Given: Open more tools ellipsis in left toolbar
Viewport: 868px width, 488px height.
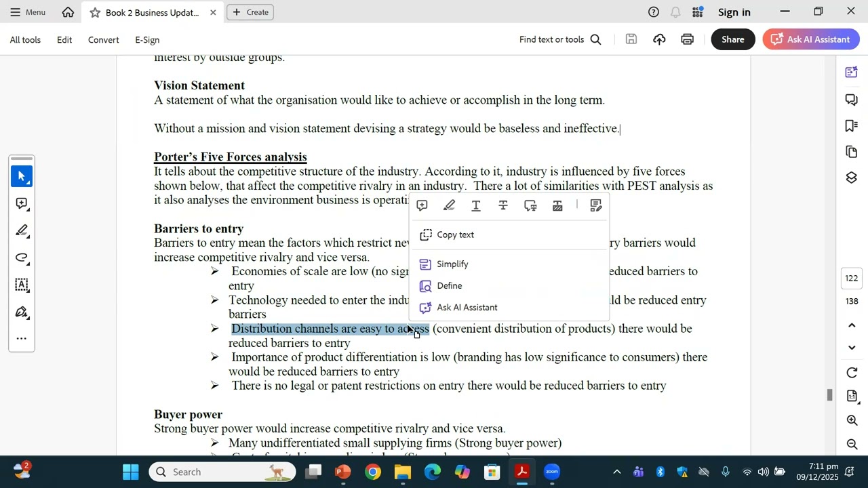Looking at the screenshot, I should 22,338.
